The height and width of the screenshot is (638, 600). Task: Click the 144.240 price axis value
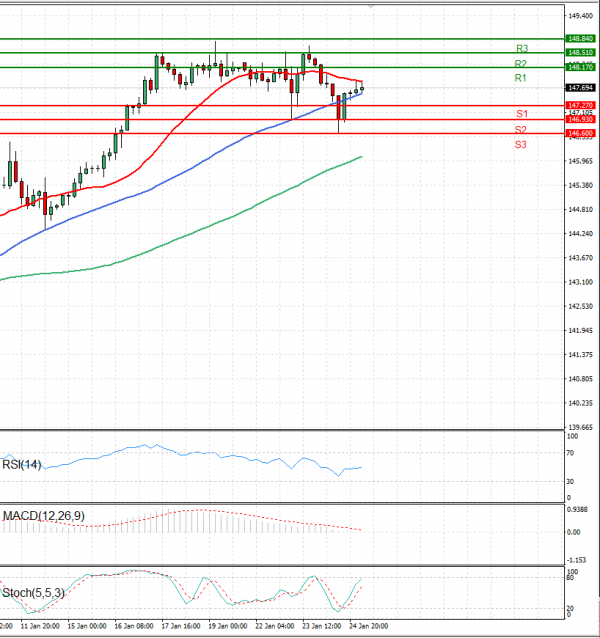tap(580, 234)
